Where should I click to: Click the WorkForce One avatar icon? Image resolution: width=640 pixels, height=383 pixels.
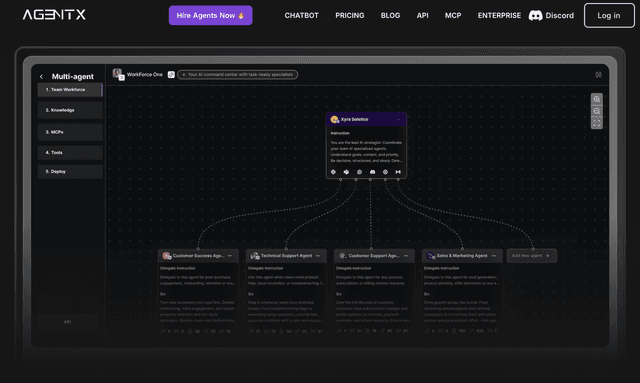[x=118, y=74]
